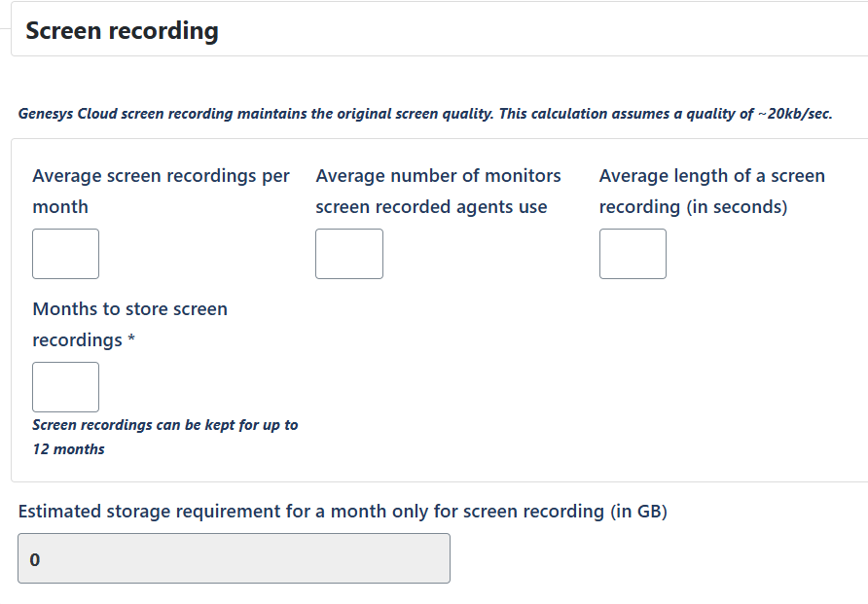Click the 'Average screen recordings per month' label
This screenshot has height=604, width=868.
161,191
